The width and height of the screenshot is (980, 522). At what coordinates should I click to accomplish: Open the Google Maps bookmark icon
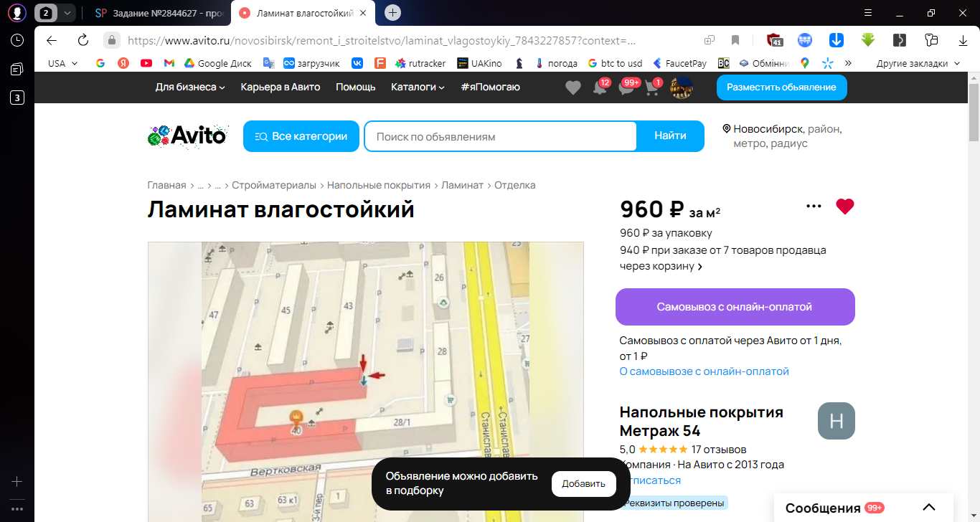805,63
